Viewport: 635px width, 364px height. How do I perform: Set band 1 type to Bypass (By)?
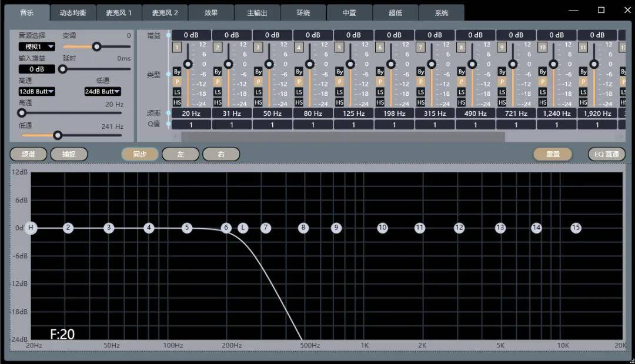[177, 72]
